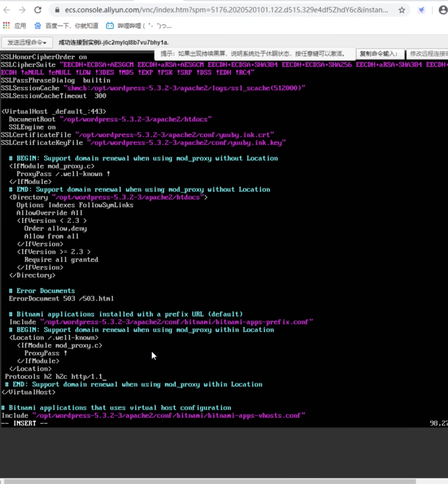Click the Include bitnami-apps-vhosts.conf line
The image size is (448, 484).
click(153, 415)
